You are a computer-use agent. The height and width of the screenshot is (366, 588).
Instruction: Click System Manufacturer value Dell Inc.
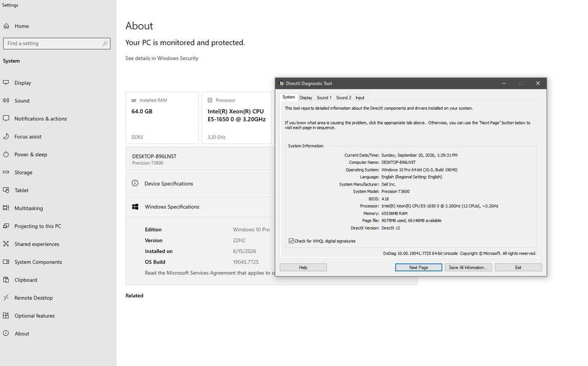pos(389,184)
